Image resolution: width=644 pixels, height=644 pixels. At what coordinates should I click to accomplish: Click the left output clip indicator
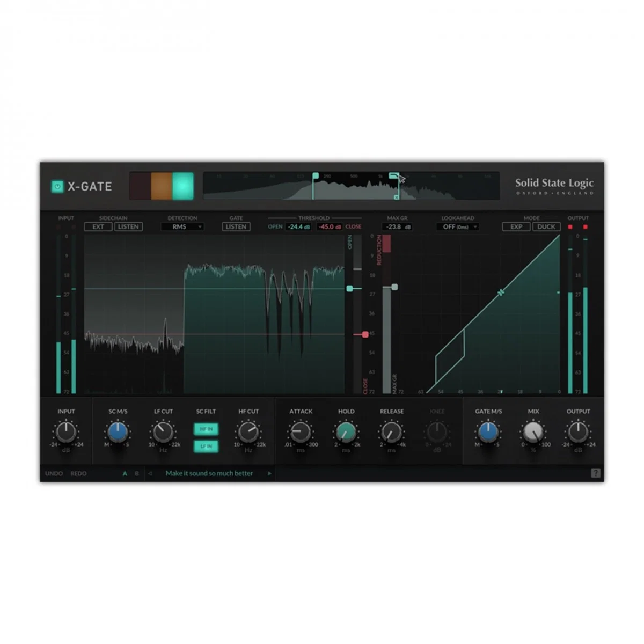tap(570, 226)
